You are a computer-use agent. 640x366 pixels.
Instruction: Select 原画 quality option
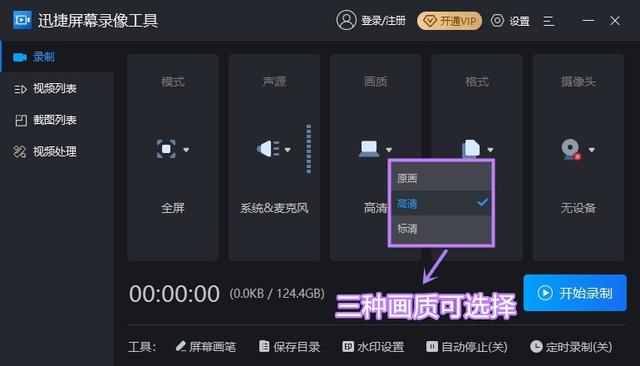441,178
